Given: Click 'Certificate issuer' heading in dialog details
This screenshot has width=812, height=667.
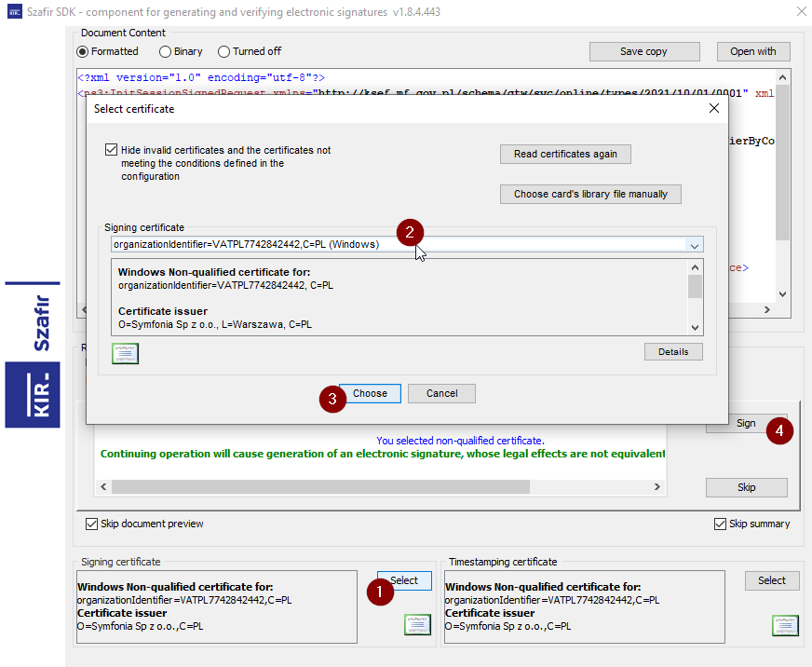Looking at the screenshot, I should pyautogui.click(x=163, y=311).
